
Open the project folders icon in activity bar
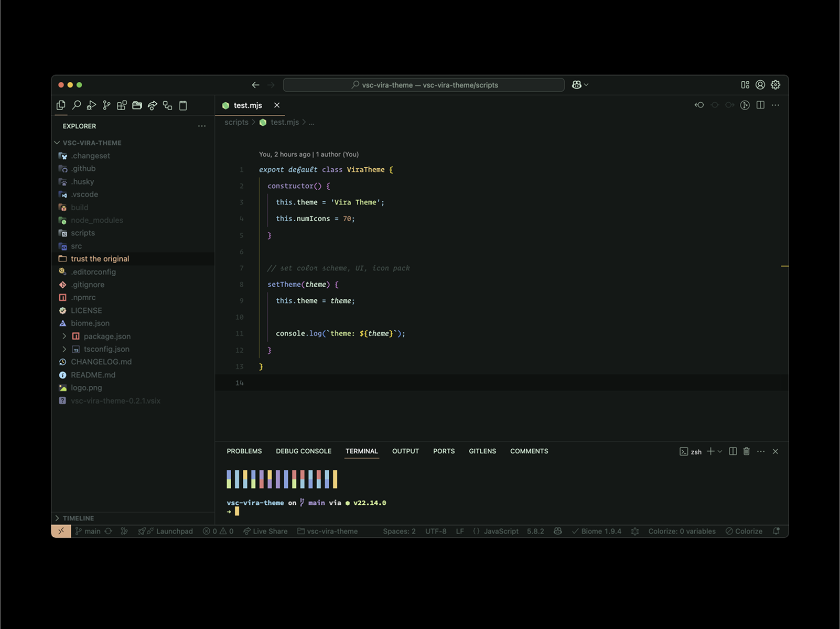[137, 105]
